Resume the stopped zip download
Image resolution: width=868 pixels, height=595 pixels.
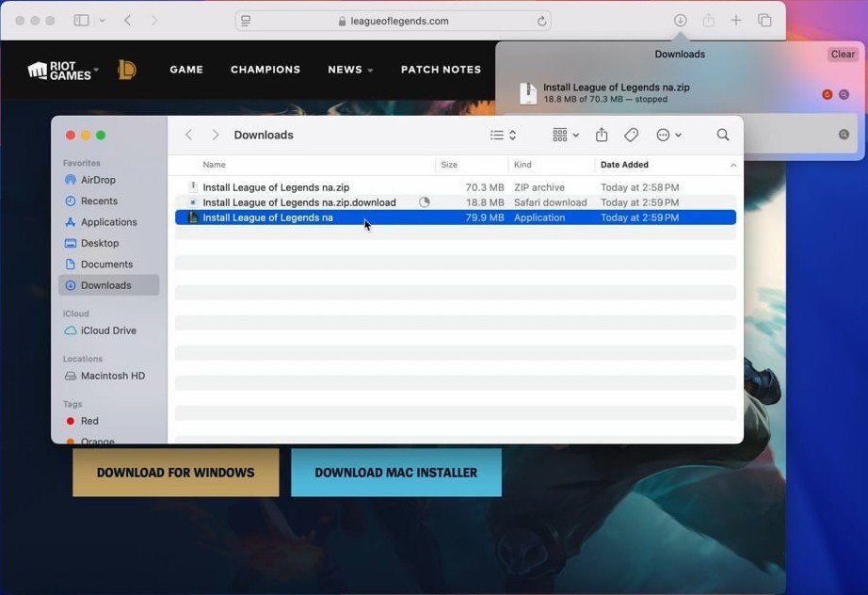[827, 95]
